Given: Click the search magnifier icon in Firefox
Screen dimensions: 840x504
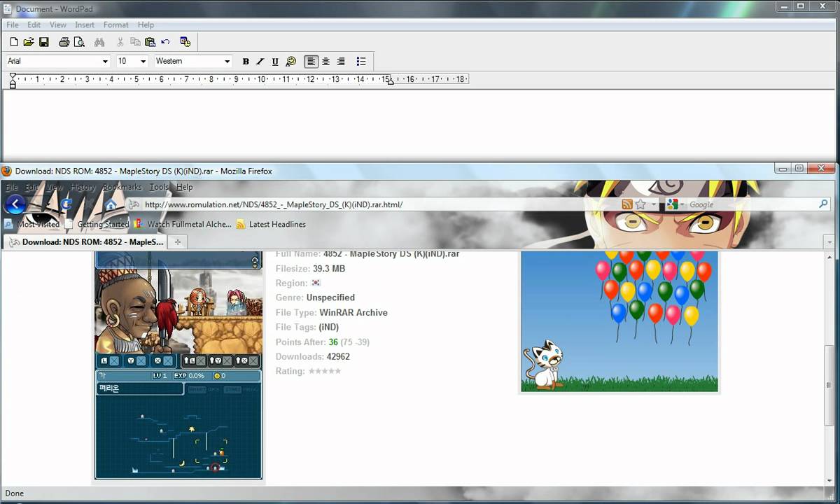Looking at the screenshot, I should (824, 204).
